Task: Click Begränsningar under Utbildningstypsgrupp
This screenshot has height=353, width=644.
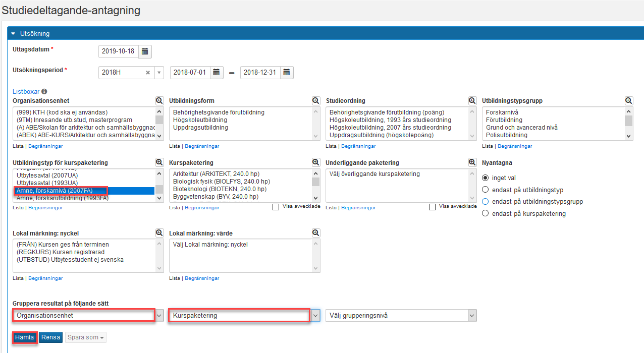Action: [x=515, y=146]
